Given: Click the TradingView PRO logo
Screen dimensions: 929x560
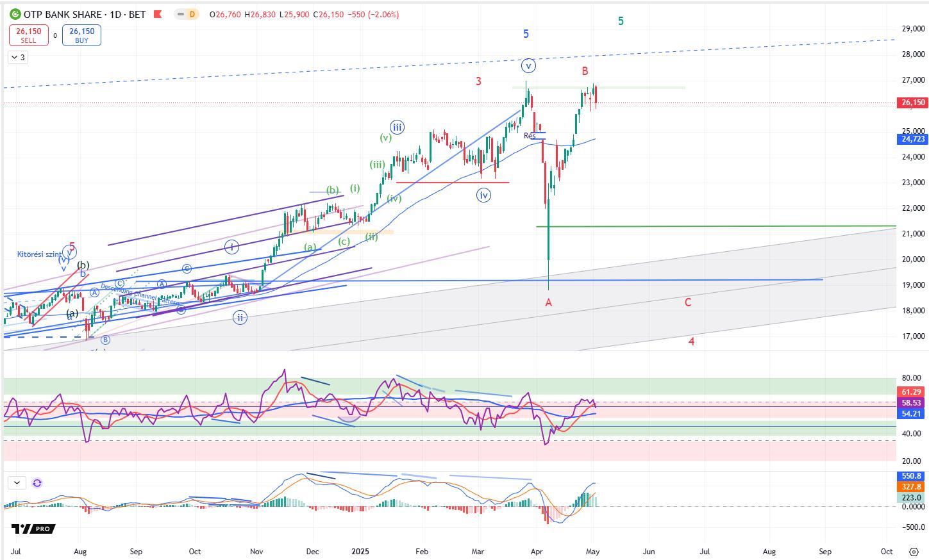Looking at the screenshot, I should [33, 529].
